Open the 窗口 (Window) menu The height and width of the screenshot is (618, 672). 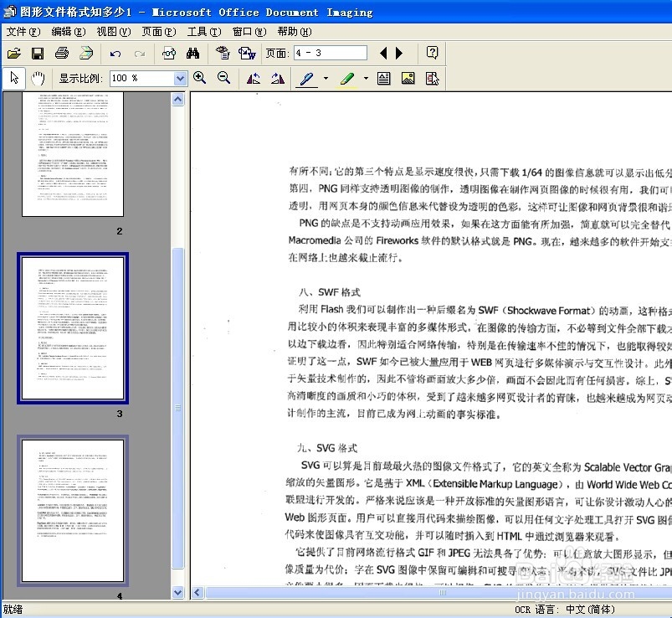pos(249,32)
